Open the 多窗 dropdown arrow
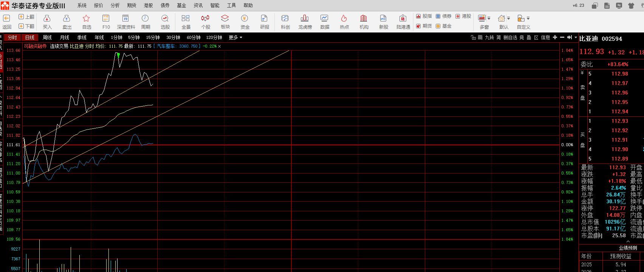 [489, 18]
